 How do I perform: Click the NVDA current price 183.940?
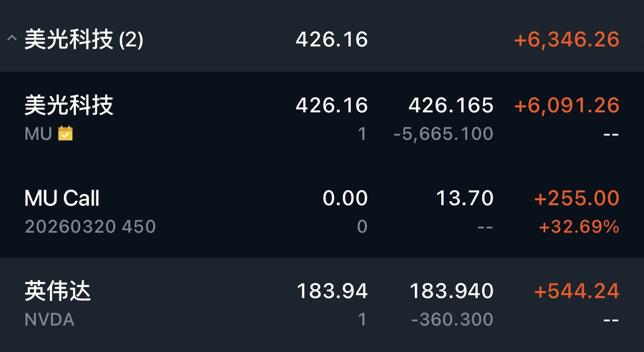coord(451,292)
